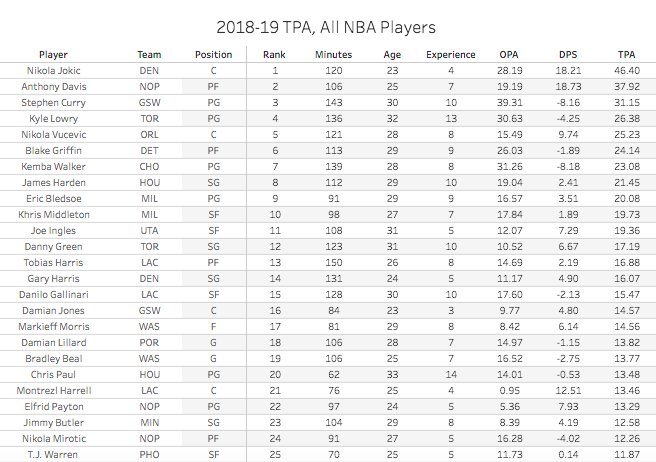Click the Experience column header
This screenshot has height=462, width=656.
tap(450, 54)
